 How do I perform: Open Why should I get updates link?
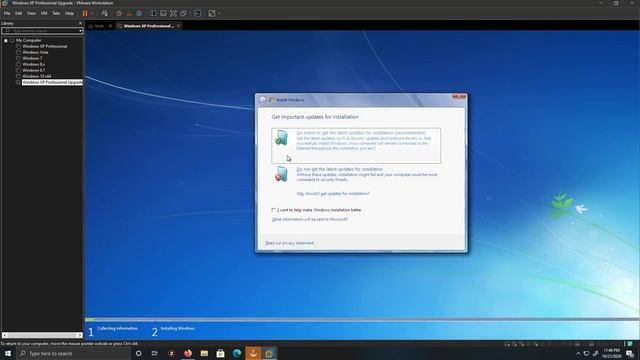point(333,194)
